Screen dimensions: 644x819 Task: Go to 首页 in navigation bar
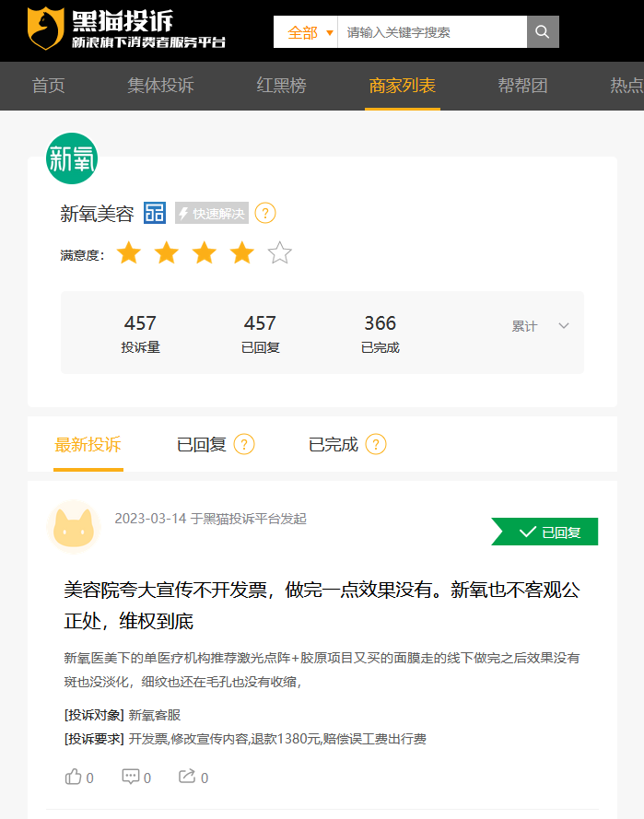point(49,86)
